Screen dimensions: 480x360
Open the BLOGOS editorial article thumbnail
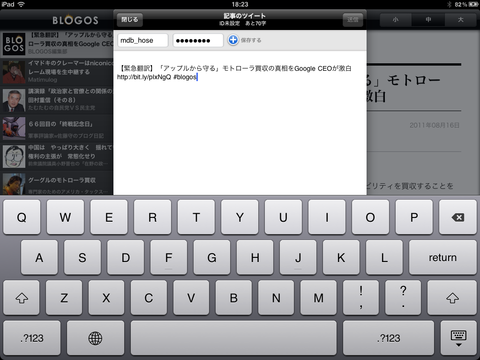(x=14, y=44)
